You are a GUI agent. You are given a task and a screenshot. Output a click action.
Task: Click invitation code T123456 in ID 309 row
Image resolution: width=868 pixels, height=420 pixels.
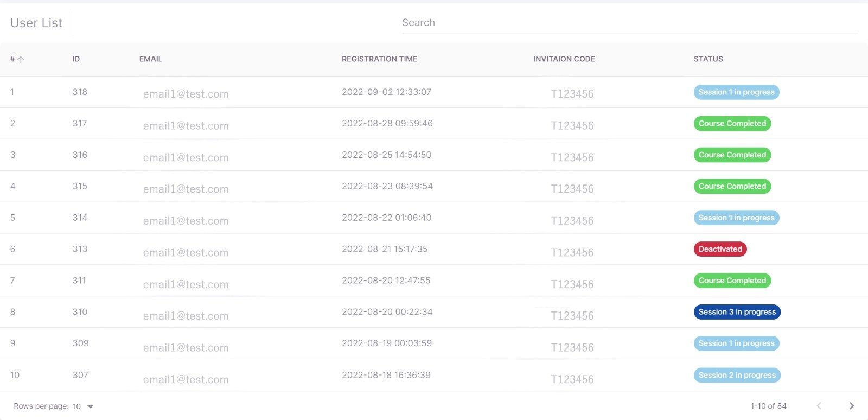tap(572, 347)
